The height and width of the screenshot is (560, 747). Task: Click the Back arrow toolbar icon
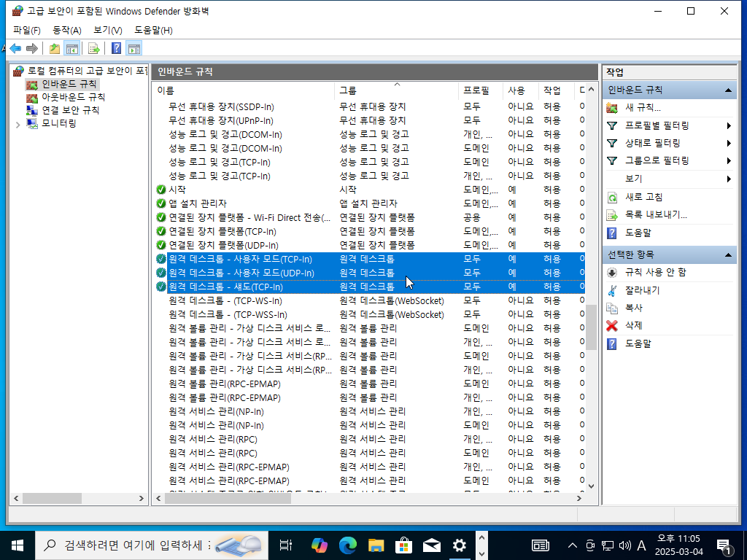pyautogui.click(x=15, y=49)
